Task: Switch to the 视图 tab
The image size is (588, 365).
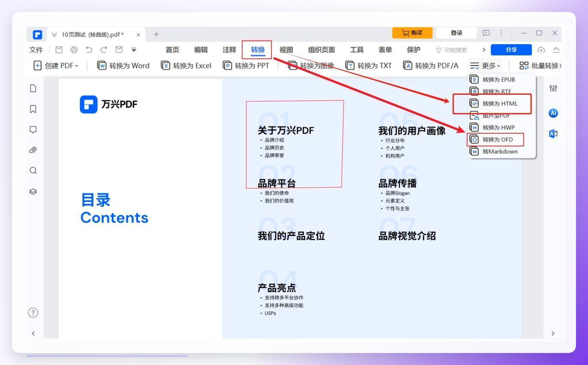Action: pyautogui.click(x=286, y=50)
